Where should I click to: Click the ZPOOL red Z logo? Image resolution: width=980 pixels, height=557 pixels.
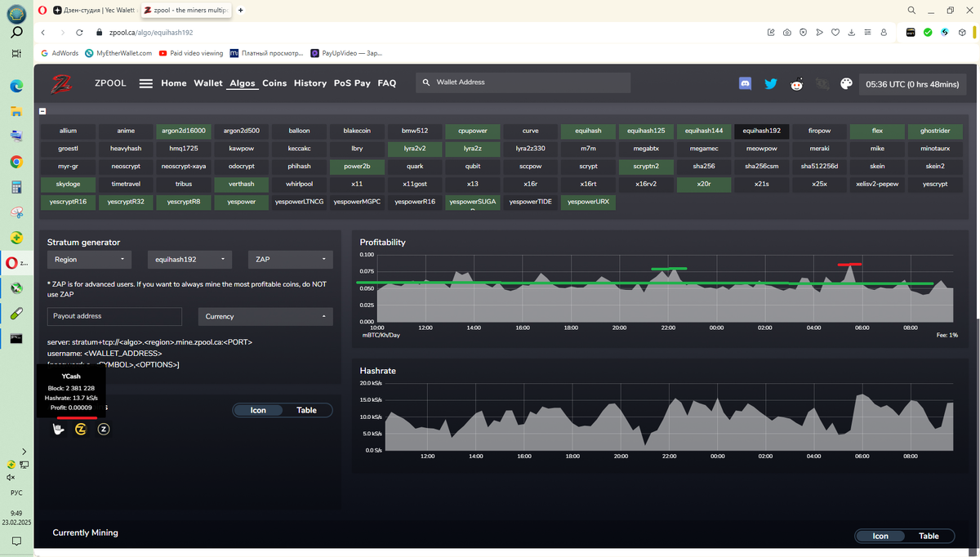click(62, 83)
